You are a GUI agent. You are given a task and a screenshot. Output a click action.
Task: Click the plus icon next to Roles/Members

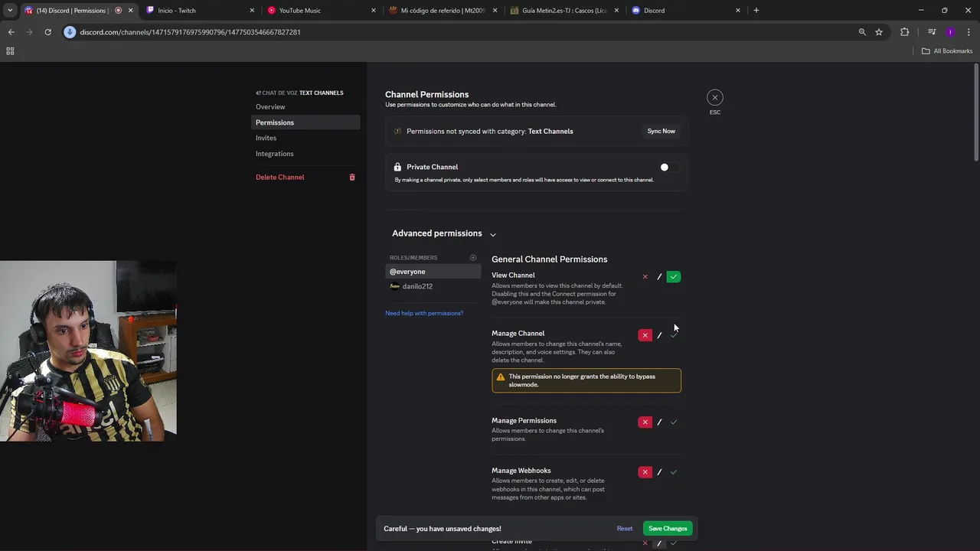(473, 258)
